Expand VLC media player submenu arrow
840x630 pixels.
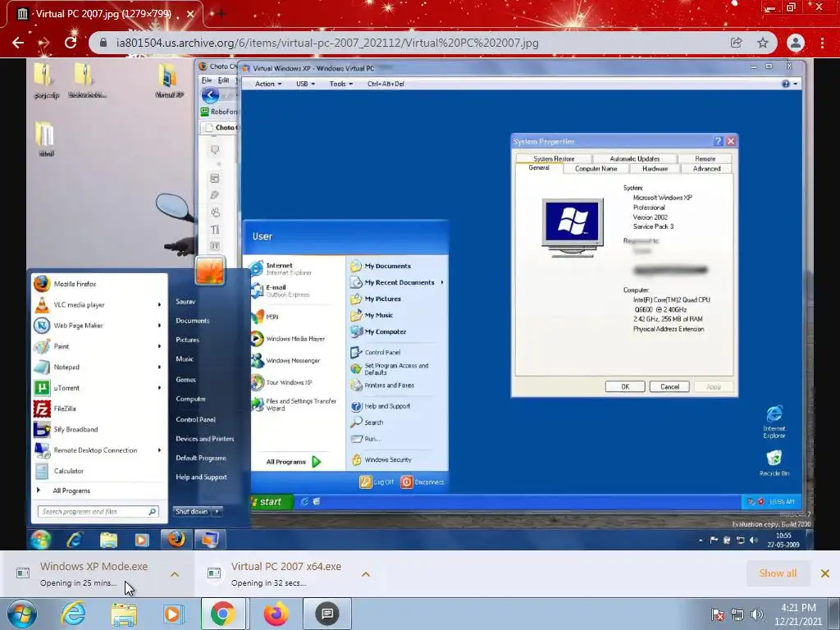point(159,305)
